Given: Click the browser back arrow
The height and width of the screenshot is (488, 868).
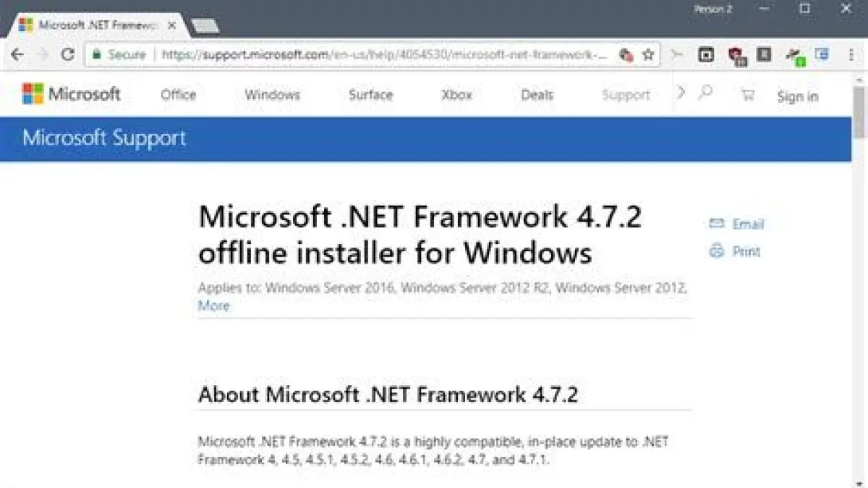Looking at the screenshot, I should (17, 54).
